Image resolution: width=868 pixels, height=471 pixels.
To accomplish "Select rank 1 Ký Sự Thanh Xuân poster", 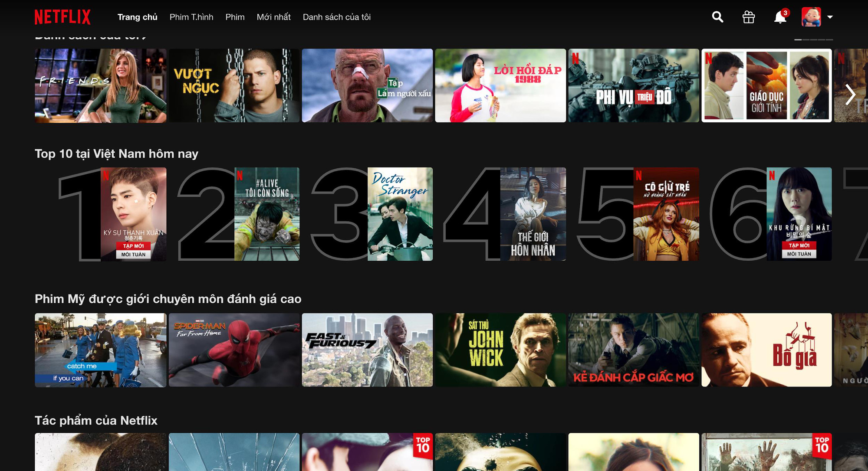I will (x=133, y=214).
